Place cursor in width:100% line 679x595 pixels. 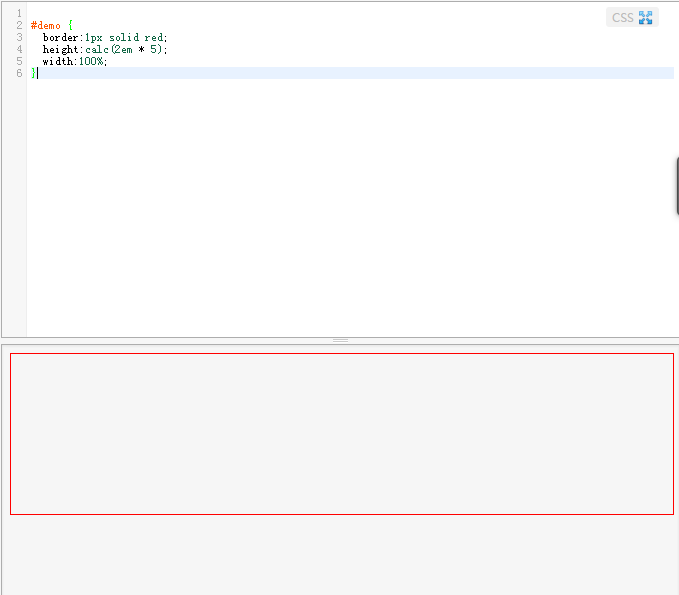tap(74, 61)
